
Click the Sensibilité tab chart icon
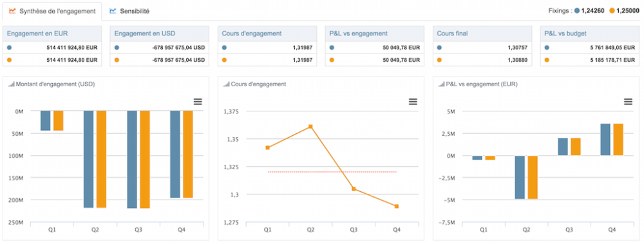(113, 11)
